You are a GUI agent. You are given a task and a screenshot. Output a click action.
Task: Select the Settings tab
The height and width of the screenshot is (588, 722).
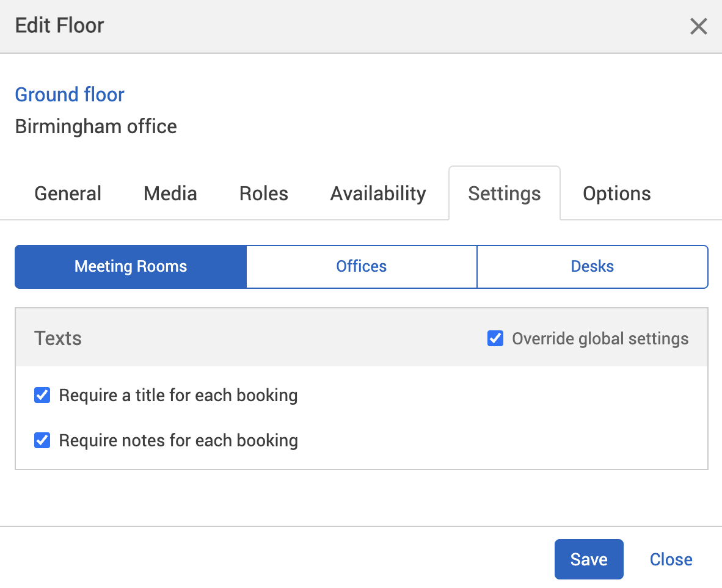(x=504, y=193)
